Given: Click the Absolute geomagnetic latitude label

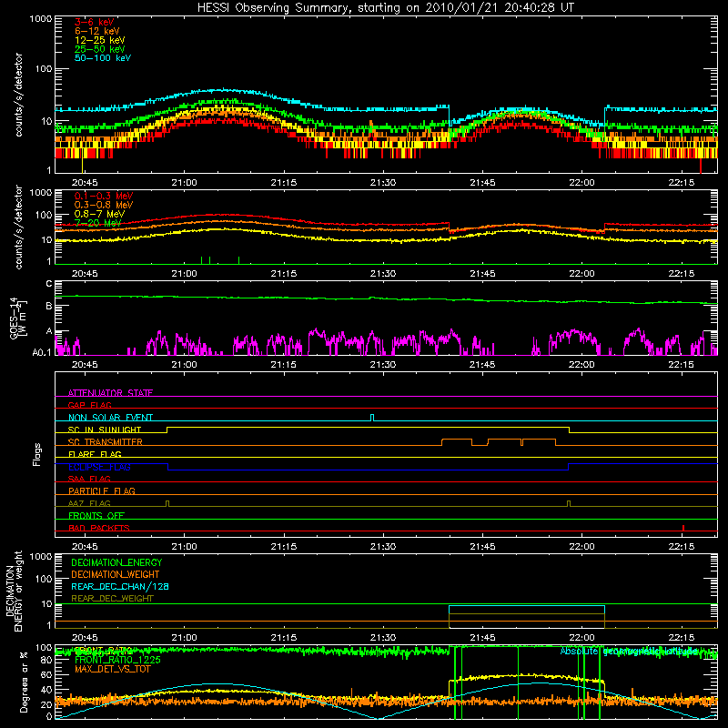Looking at the screenshot, I should pos(629,652).
